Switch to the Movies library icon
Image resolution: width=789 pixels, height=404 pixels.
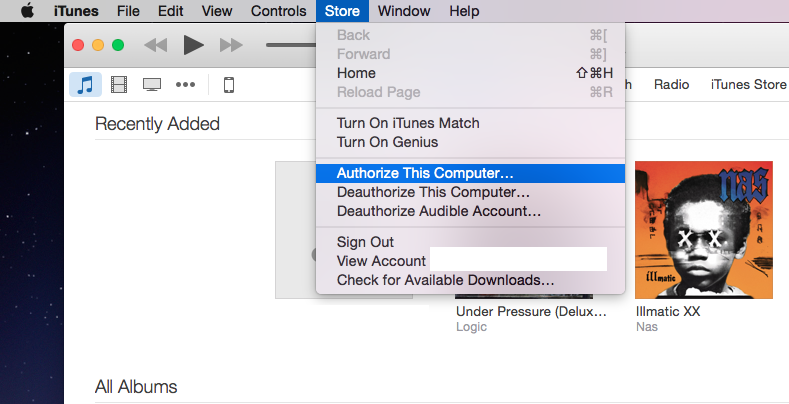click(119, 85)
